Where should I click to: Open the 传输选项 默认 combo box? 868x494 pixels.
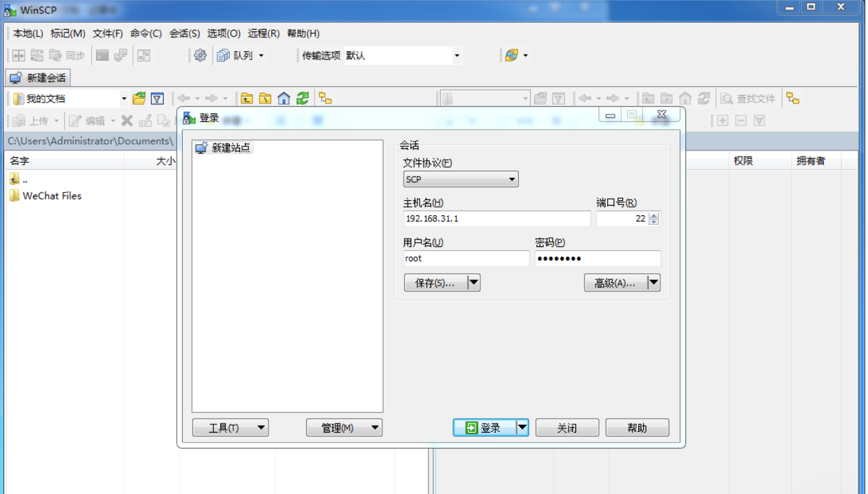pos(403,56)
